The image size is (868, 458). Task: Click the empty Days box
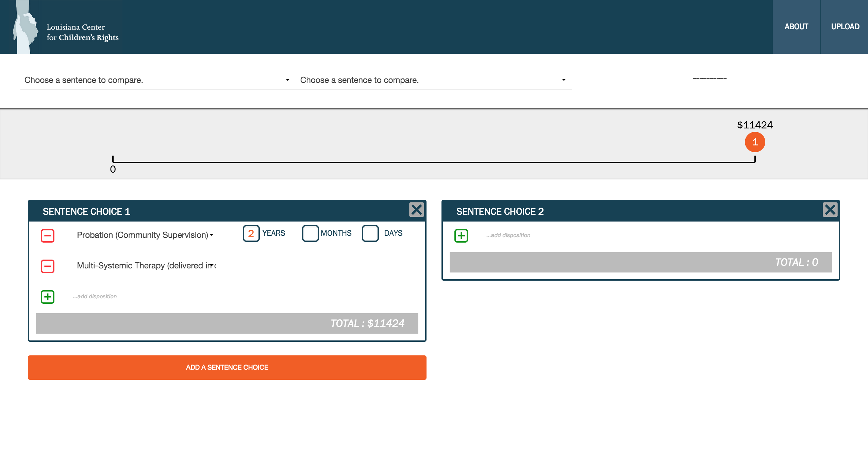click(x=370, y=233)
